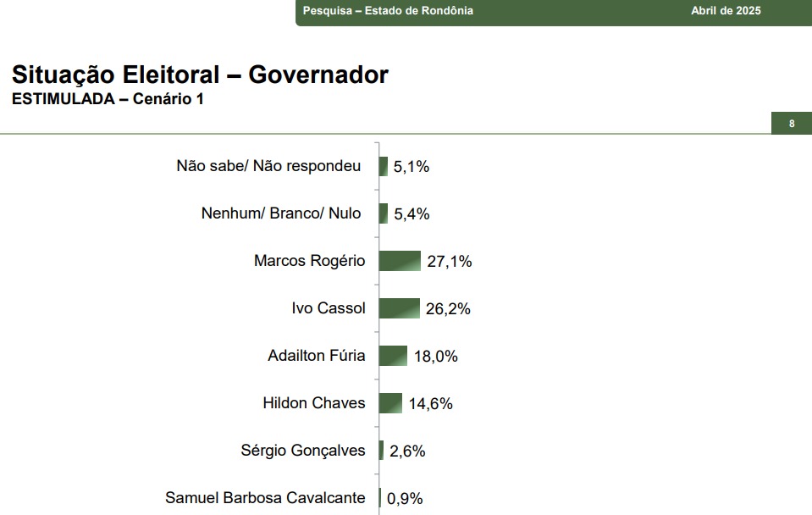
Task: Click the "Nenhum/ Branco/ Nulo" label
Action: (x=281, y=213)
